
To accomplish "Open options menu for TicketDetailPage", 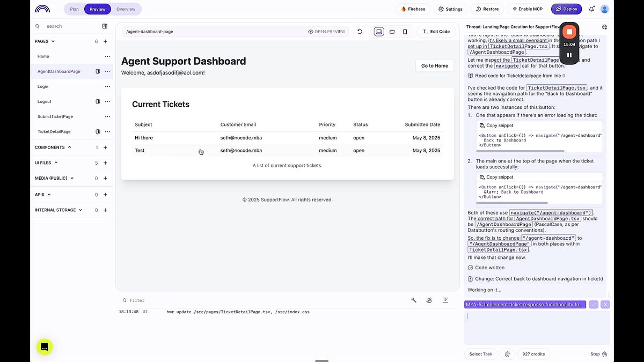I will [107, 131].
